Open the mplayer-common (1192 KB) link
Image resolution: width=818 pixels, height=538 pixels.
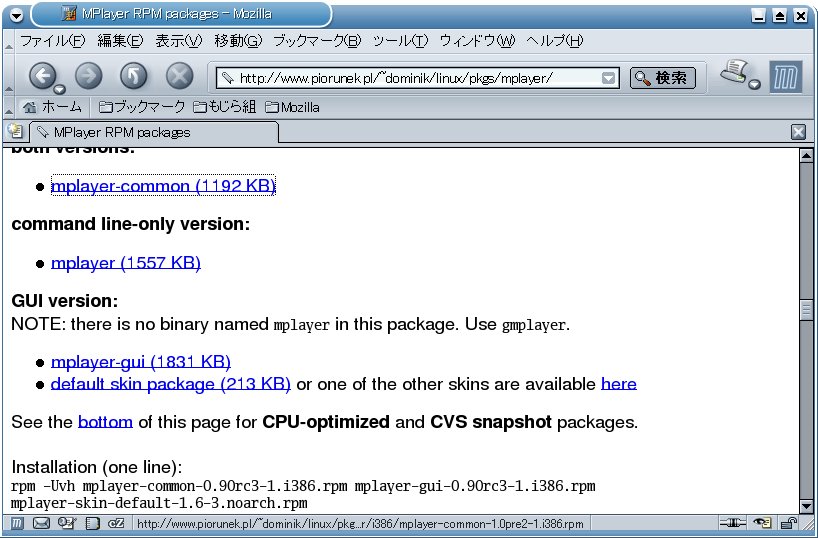coord(163,186)
